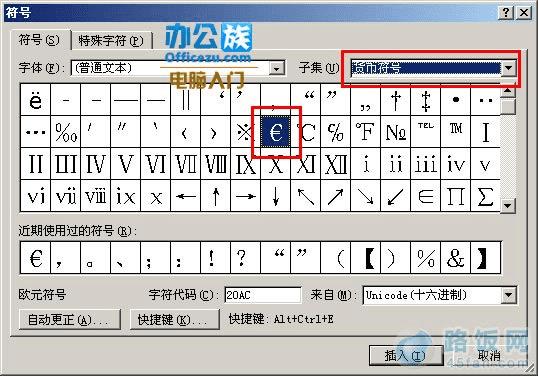Viewport: 538px width, 376px height.
Task: Click the 快捷键(K)... button
Action: point(175,320)
